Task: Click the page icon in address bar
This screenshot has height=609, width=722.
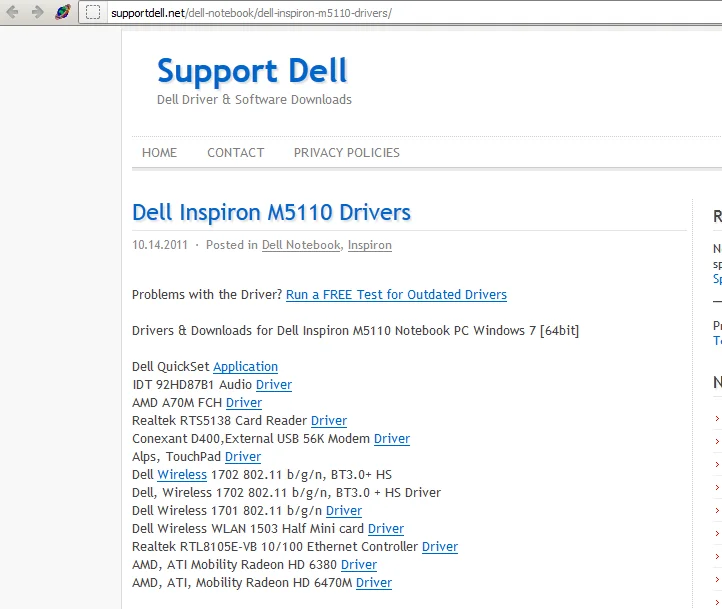Action: (93, 12)
